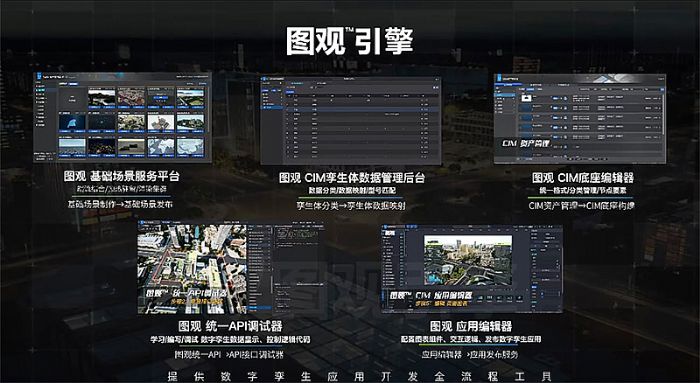The width and height of the screenshot is (700, 383).
Task: Click the 图观 CIM孪生体数据管理后台 title
Action: click(352, 178)
